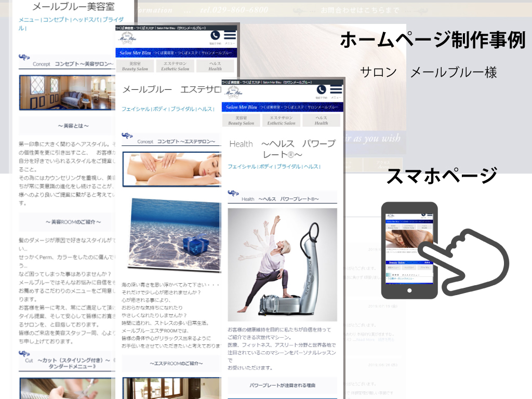Viewport: 532px width, 399px height.
Task: Follow the ブライダル link on the Health page
Action: pos(288,166)
